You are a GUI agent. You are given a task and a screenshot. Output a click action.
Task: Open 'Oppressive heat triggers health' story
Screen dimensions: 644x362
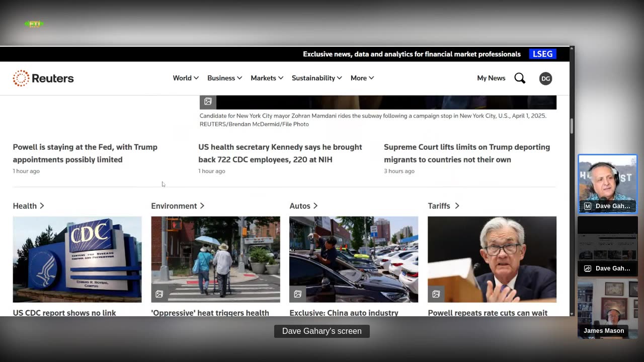click(210, 313)
